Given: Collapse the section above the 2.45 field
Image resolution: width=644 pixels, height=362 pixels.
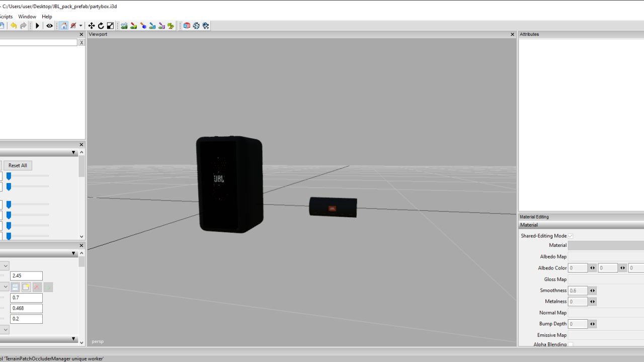Looking at the screenshot, I should [x=73, y=253].
